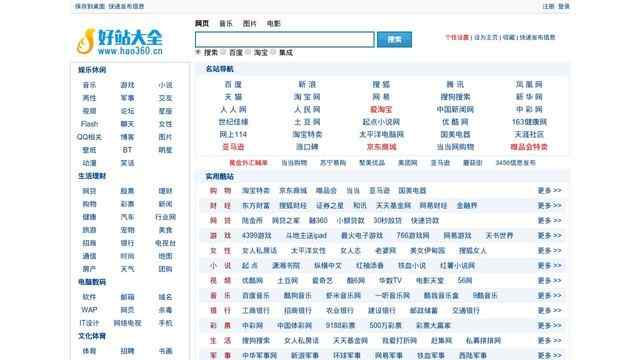The width and height of the screenshot is (640, 360).
Task: Switch to the 音乐 search tab
Action: [226, 24]
